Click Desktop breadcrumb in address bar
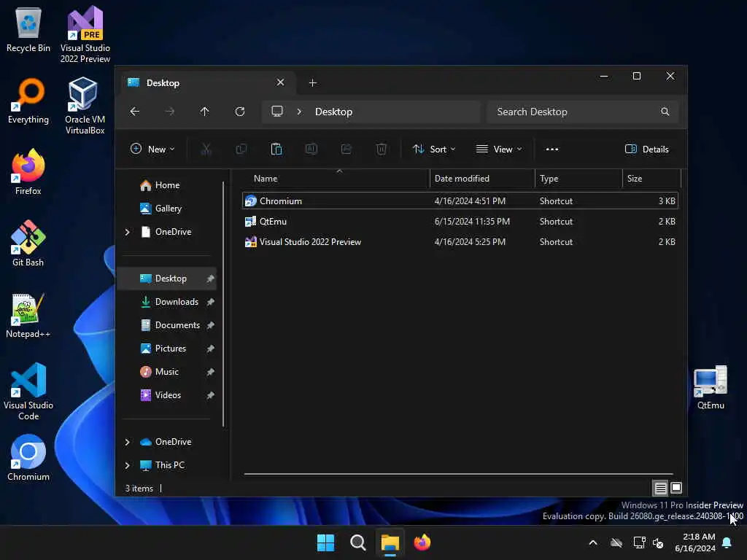The image size is (747, 560). pyautogui.click(x=333, y=112)
